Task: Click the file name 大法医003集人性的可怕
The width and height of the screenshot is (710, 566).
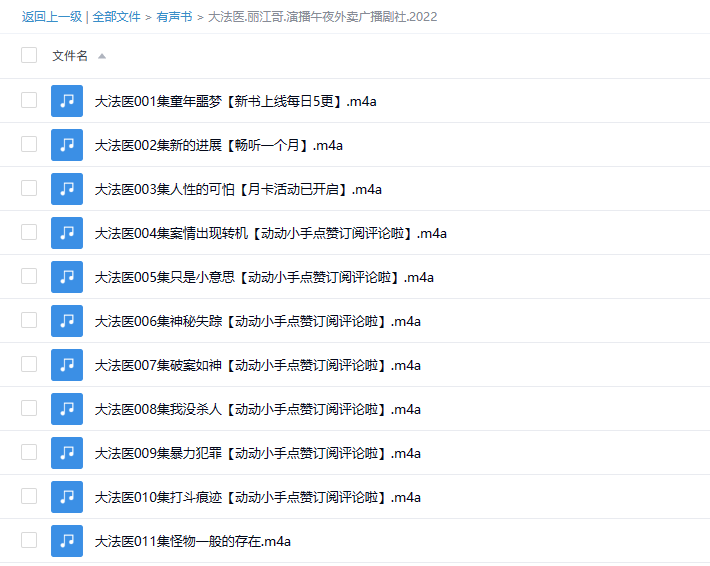Action: coord(238,189)
